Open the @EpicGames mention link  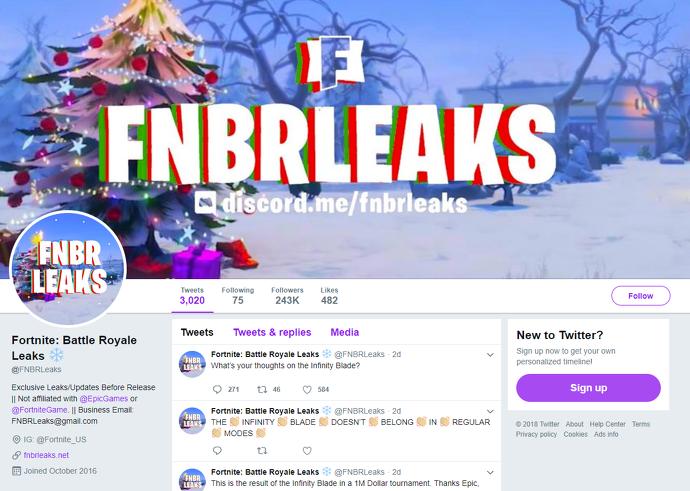tap(103, 399)
